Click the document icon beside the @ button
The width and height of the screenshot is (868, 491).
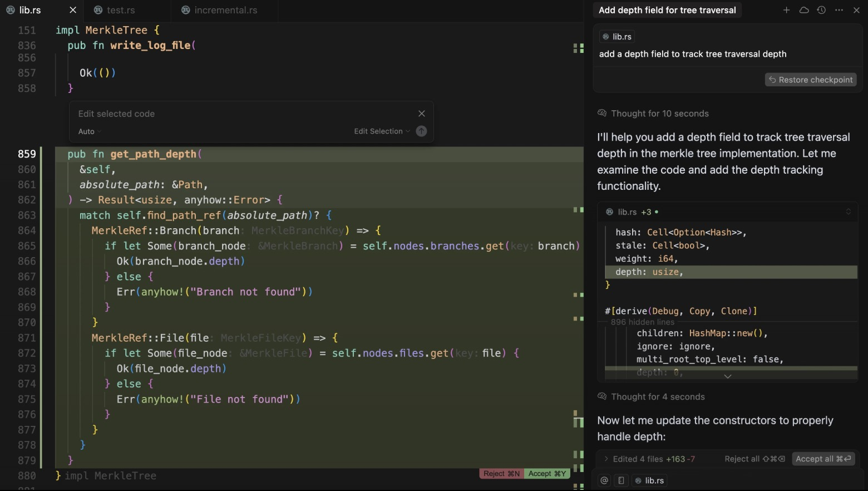click(x=622, y=480)
